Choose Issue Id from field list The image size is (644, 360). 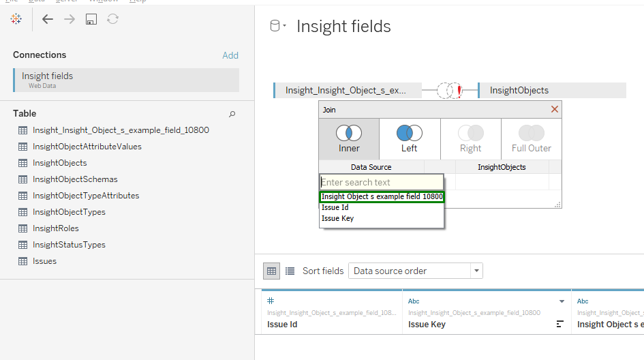coord(335,208)
